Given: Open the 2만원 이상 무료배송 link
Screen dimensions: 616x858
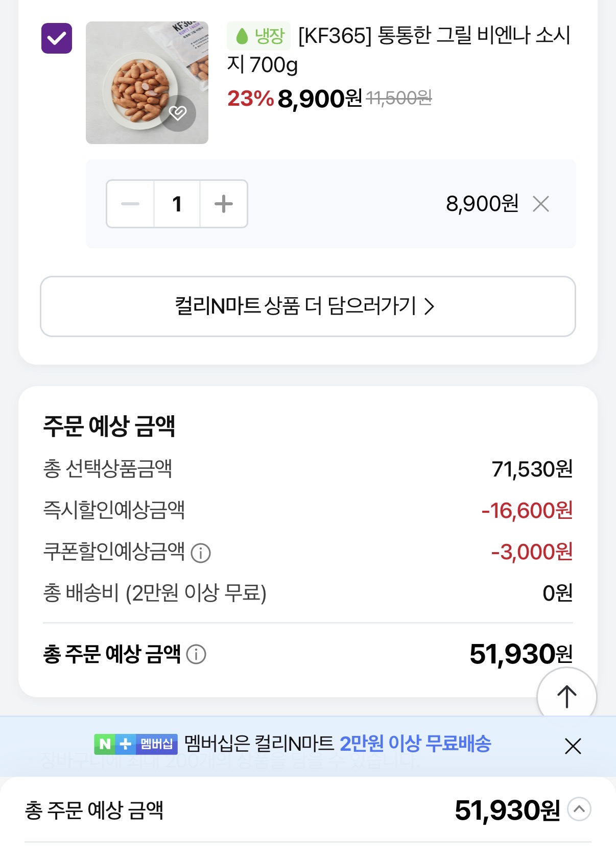Looking at the screenshot, I should [415, 744].
